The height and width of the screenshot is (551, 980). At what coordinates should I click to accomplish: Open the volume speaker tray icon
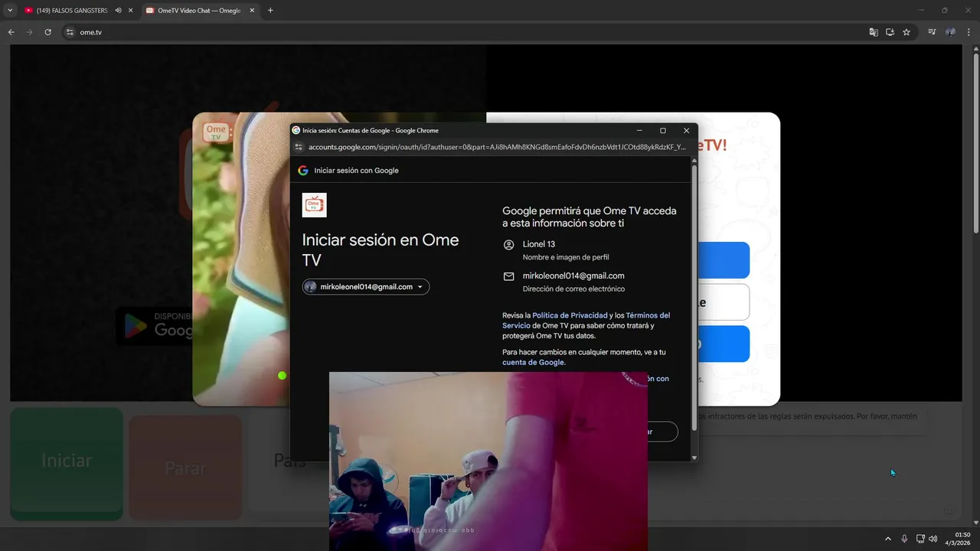pyautogui.click(x=933, y=539)
